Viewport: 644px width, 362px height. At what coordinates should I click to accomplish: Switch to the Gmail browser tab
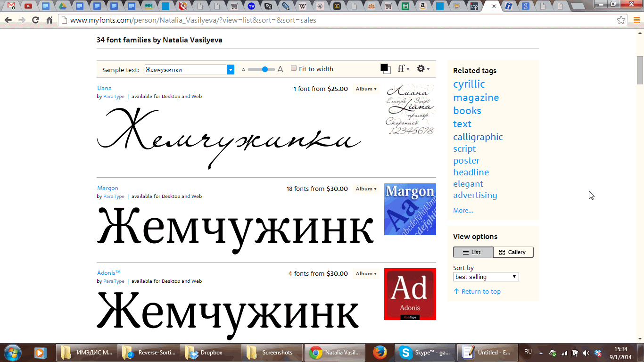(x=11, y=6)
